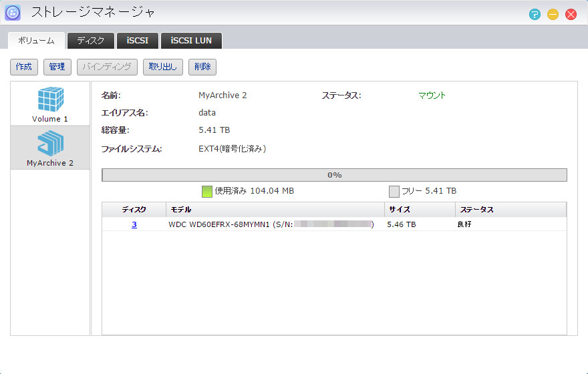Click the greyed バインディング button
Screen dimensions: 588x374
108,67
